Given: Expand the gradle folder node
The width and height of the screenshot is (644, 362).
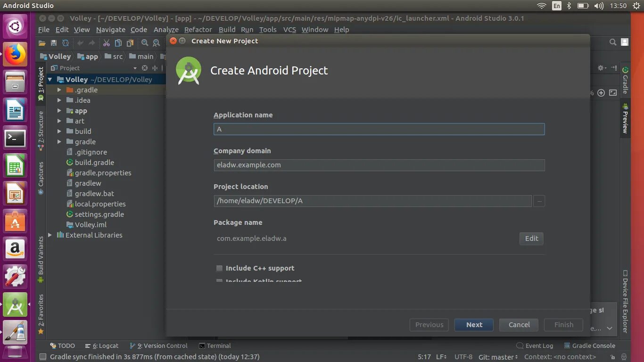Looking at the screenshot, I should pos(59,142).
